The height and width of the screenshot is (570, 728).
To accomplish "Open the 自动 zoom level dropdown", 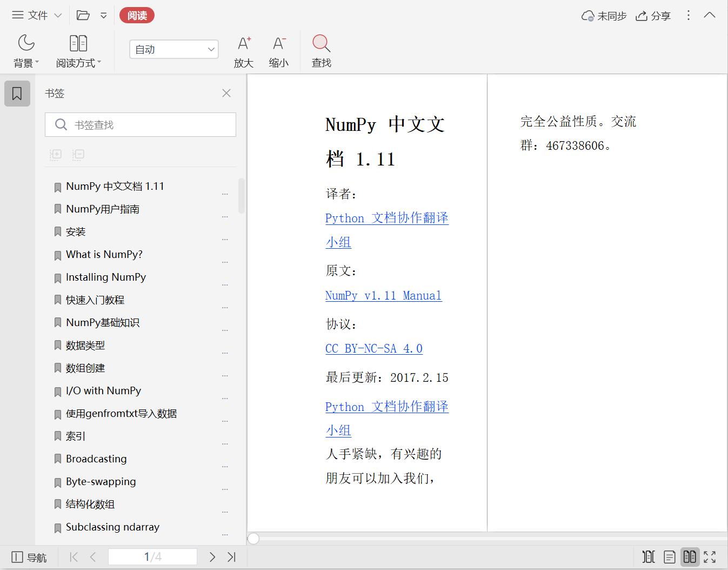I will 173,49.
